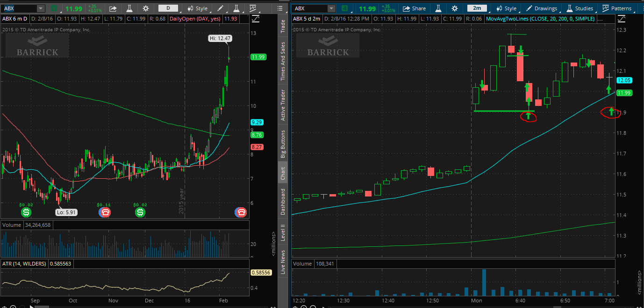Open flask icon next to Share on right chart

tap(438, 8)
